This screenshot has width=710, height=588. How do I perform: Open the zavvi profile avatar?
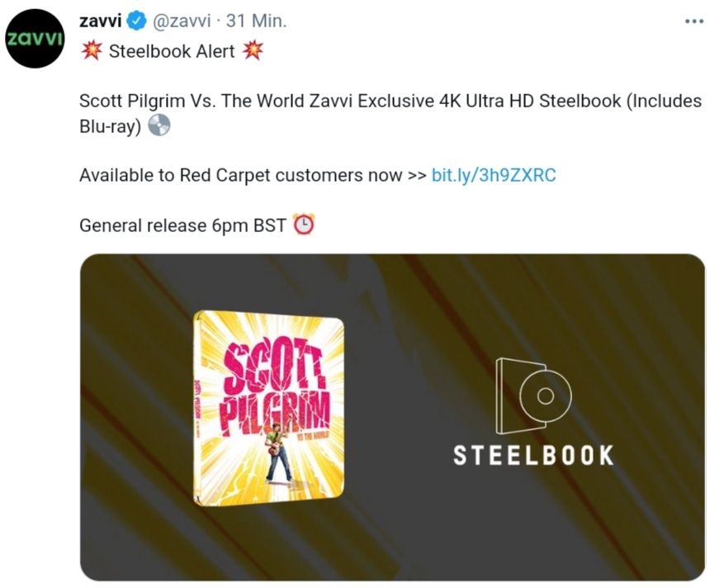point(35,39)
